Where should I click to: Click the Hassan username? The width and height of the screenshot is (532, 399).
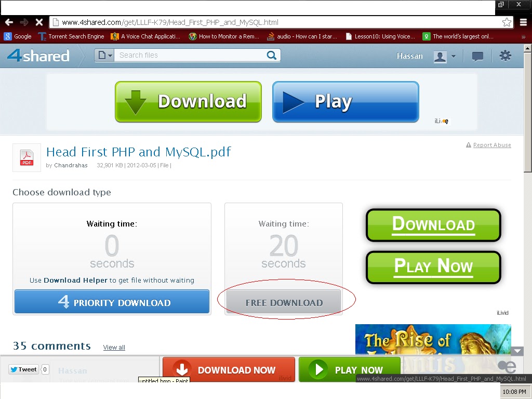tap(409, 56)
